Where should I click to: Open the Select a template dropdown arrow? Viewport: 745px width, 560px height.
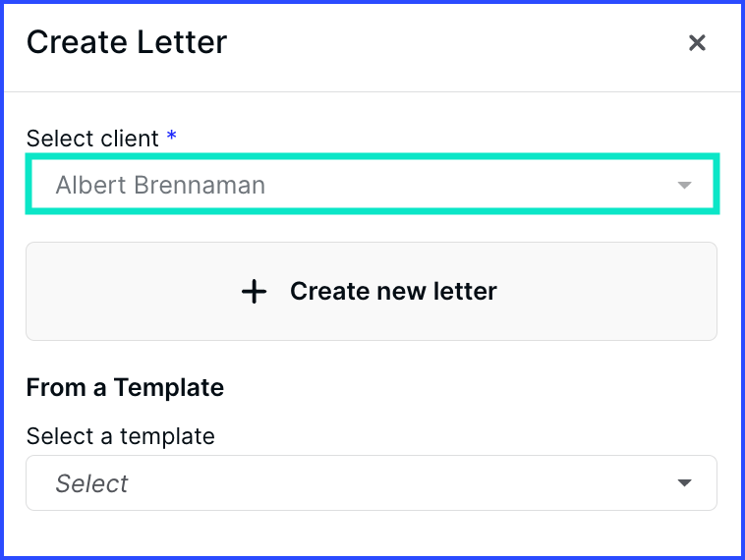[685, 483]
